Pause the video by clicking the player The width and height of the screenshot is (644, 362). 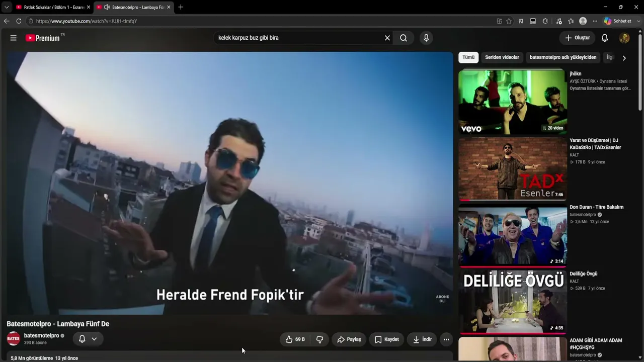[x=230, y=184]
